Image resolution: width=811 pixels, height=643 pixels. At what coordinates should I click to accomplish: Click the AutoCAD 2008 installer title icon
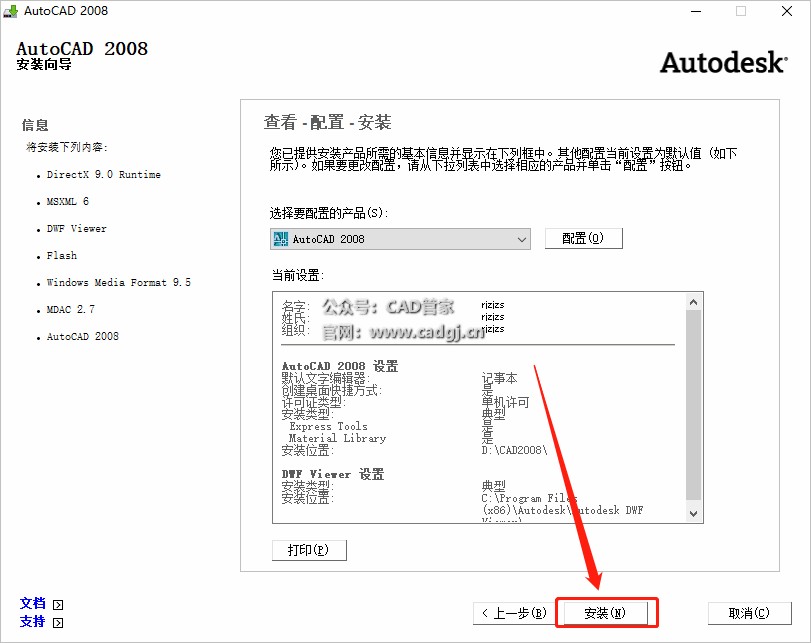pos(10,11)
